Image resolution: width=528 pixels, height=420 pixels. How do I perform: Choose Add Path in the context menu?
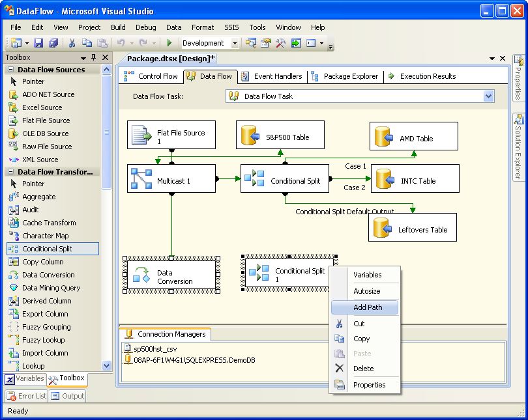pos(364,307)
